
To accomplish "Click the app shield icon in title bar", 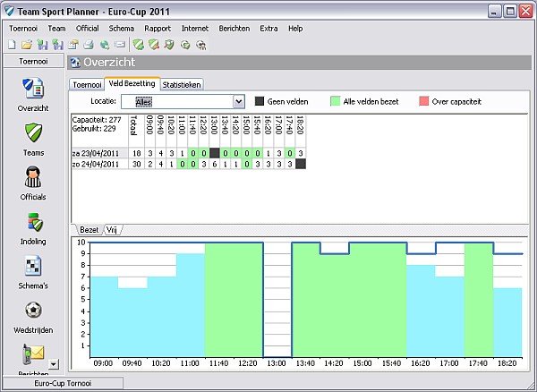I will 9,12.
